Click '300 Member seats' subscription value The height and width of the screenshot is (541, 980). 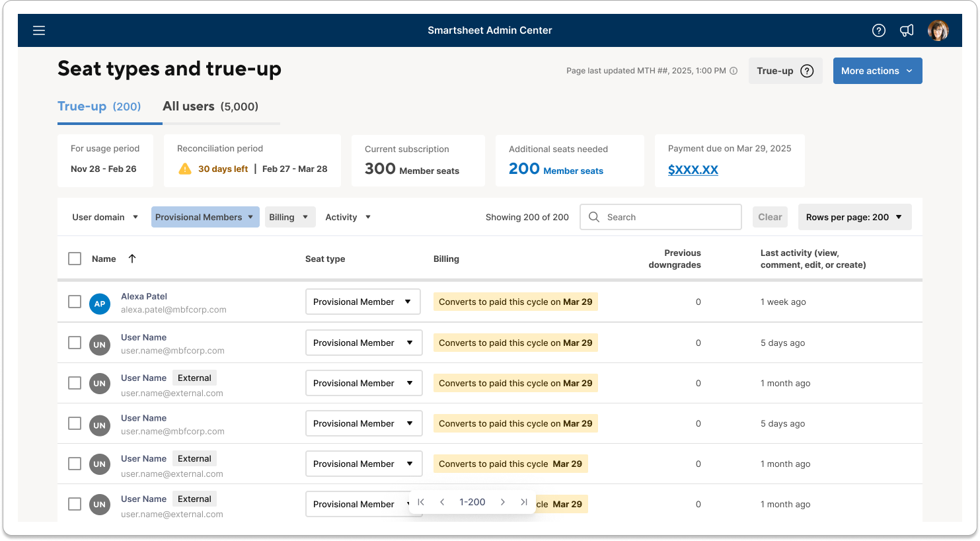412,169
